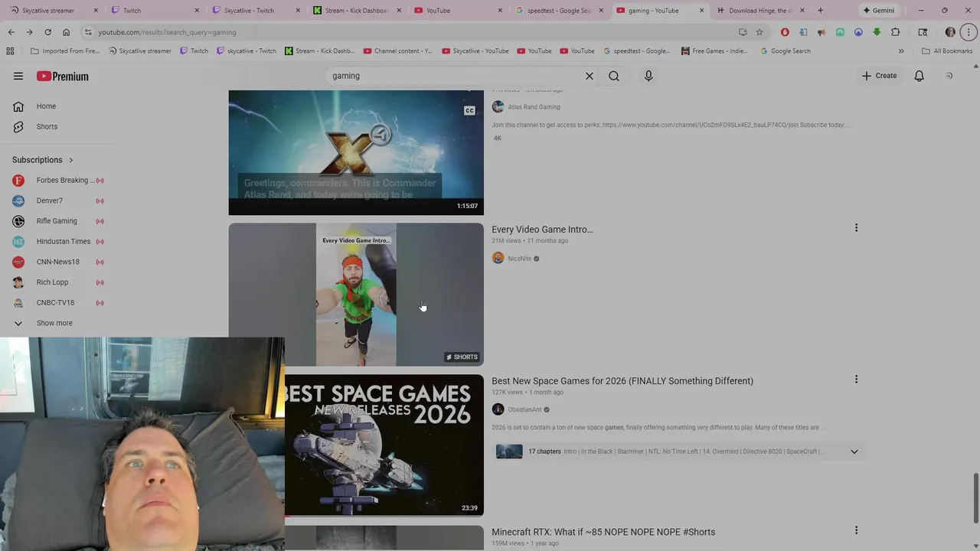Open the Google Search bookmark
Viewport: 980px width, 551px height.
point(785,51)
